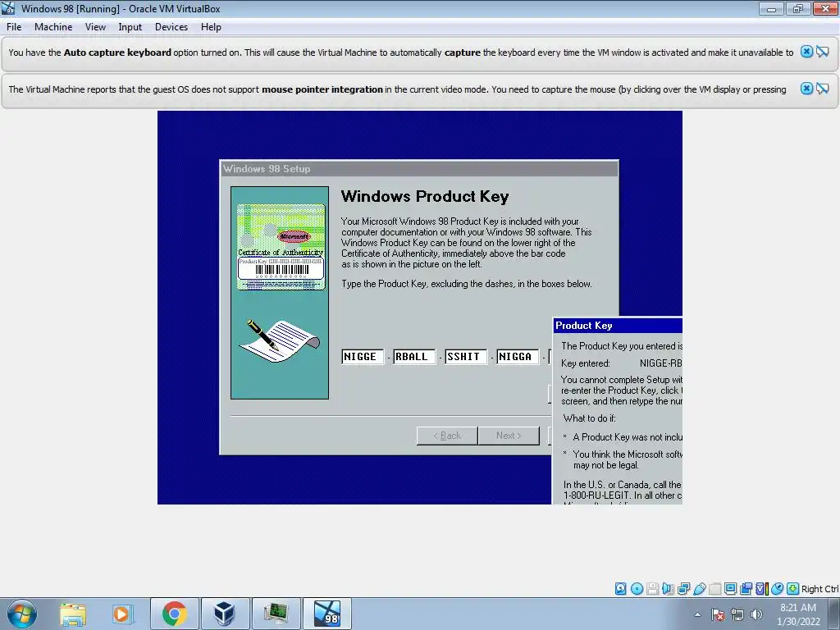Click the 'Key entered:' label
The image size is (840, 630).
(586, 363)
